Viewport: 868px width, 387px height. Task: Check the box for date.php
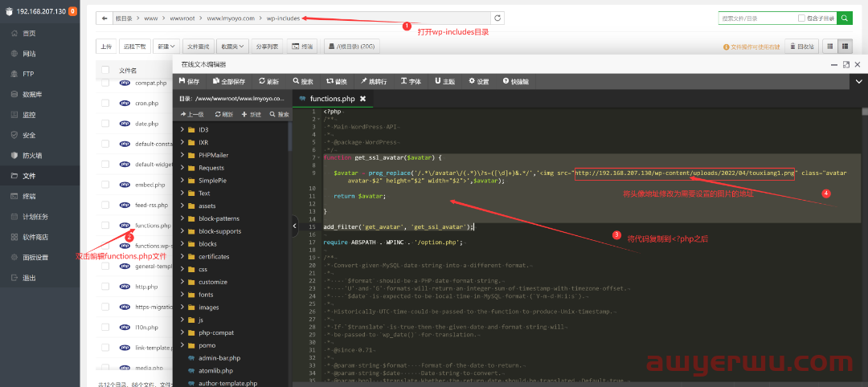105,124
